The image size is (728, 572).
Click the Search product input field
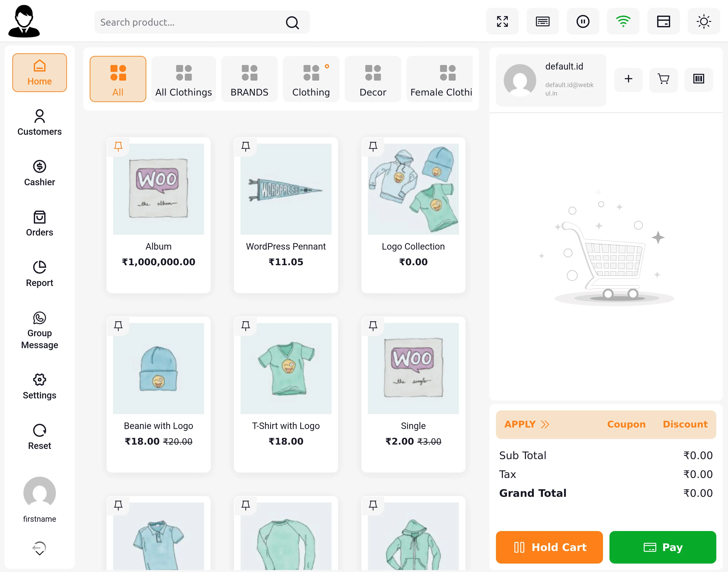(191, 22)
